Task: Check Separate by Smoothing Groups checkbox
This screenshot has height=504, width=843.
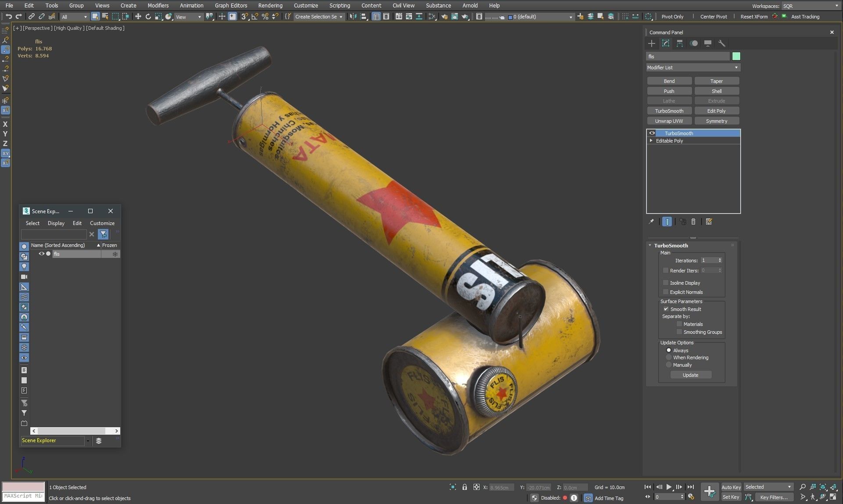Action: click(x=679, y=332)
